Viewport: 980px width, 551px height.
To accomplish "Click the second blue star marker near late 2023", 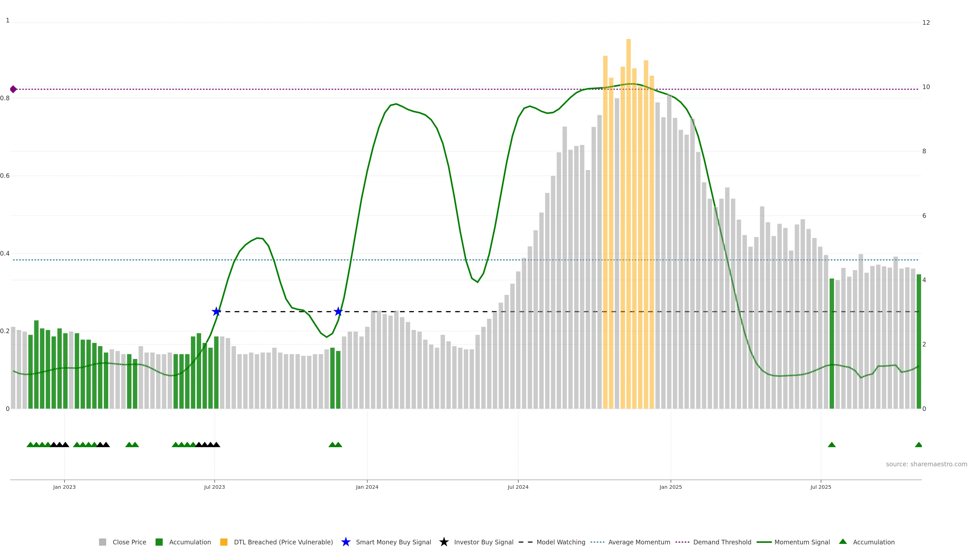I will coord(338,311).
